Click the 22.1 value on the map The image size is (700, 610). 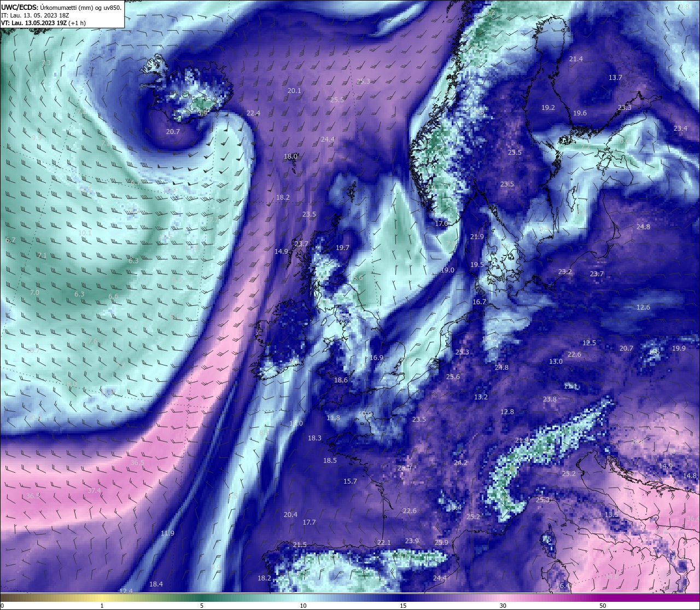pyautogui.click(x=384, y=543)
